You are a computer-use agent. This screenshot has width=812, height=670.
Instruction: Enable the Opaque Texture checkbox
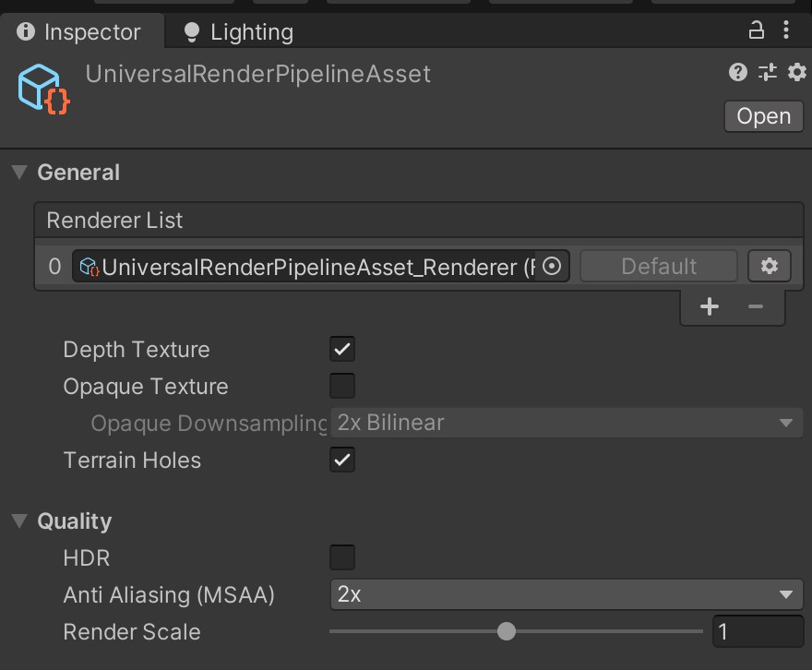(x=342, y=386)
